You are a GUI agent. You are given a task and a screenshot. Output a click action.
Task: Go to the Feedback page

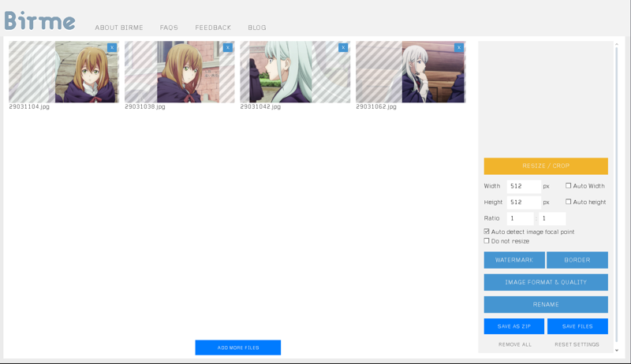[213, 28]
